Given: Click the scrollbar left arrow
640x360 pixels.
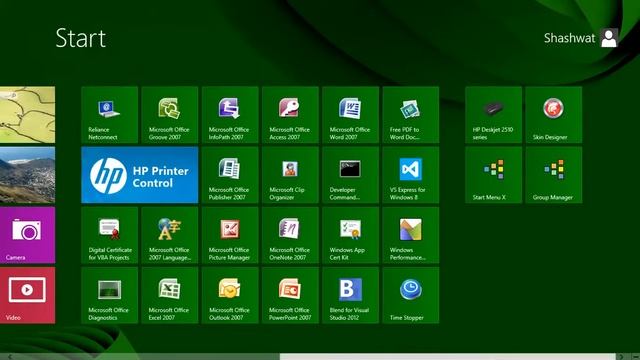Looking at the screenshot, I should tap(9, 357).
